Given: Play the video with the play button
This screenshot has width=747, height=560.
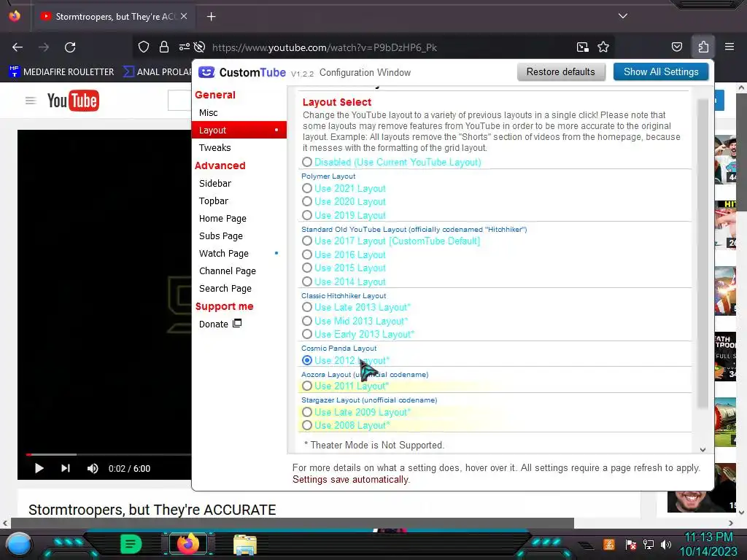Looking at the screenshot, I should 39,469.
